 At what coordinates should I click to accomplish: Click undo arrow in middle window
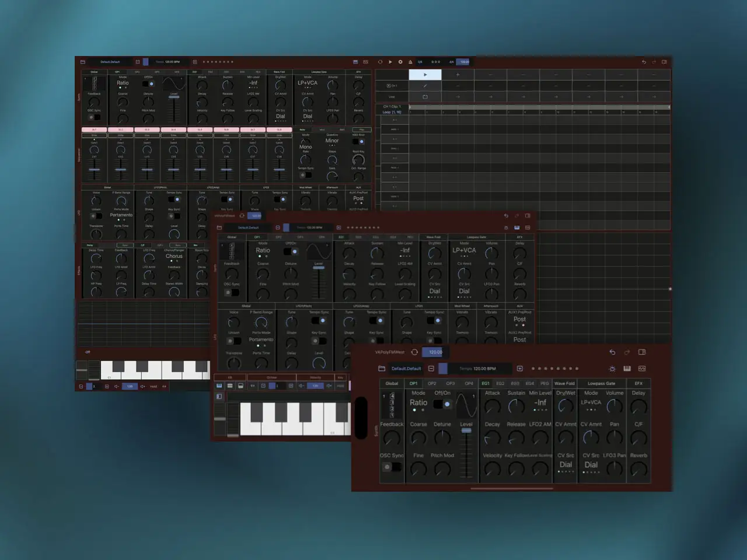506,216
